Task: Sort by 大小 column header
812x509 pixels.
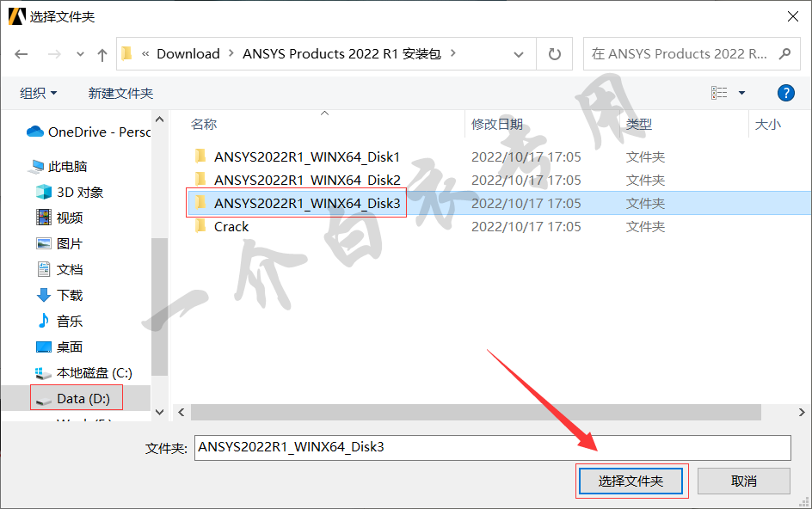Action: (767, 125)
